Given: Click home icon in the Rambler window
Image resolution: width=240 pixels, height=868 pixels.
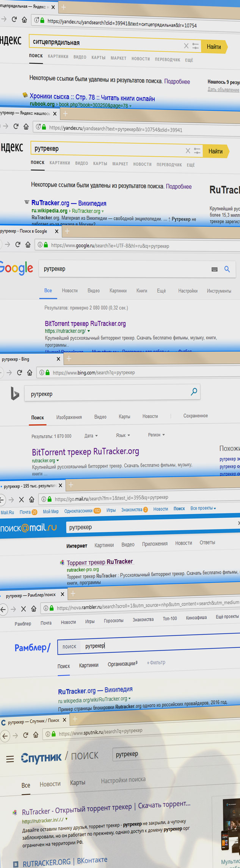Looking at the screenshot, I should 34,609.
